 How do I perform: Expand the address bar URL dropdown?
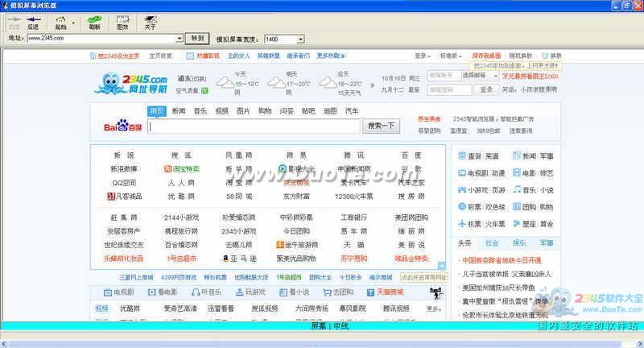180,39
